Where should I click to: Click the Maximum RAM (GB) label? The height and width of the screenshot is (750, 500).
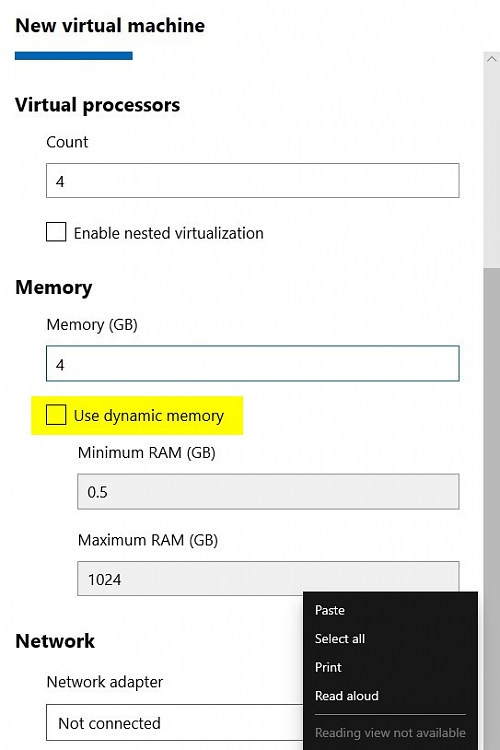point(148,540)
